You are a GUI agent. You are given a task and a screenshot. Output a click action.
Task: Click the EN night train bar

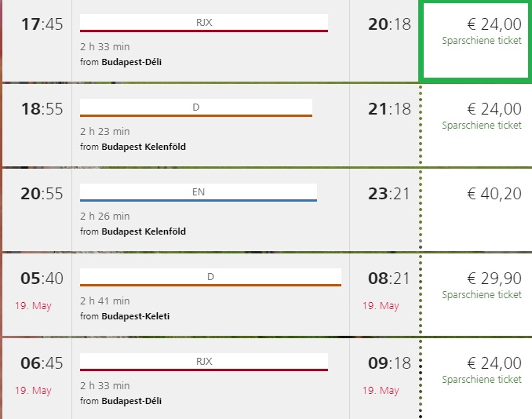[199, 192]
